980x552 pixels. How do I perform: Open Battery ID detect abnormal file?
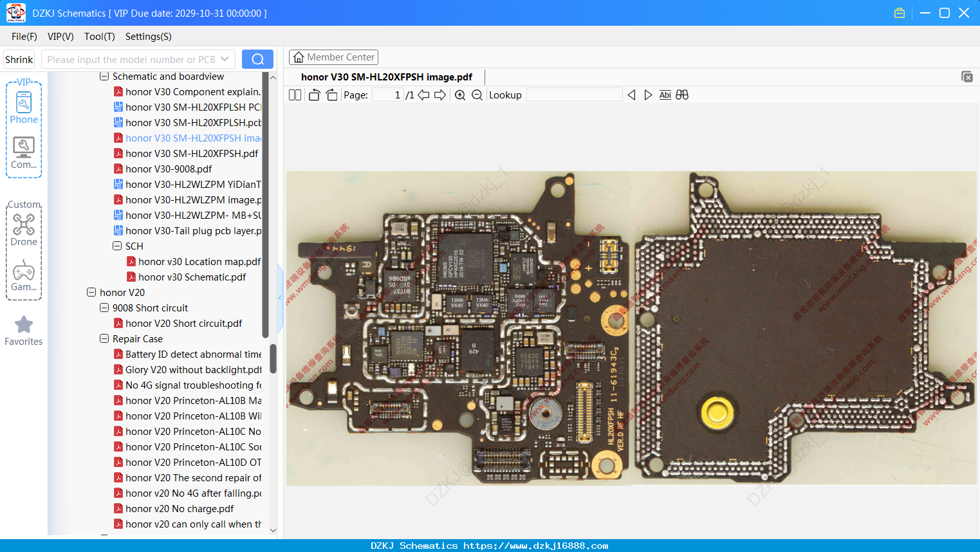tap(188, 354)
